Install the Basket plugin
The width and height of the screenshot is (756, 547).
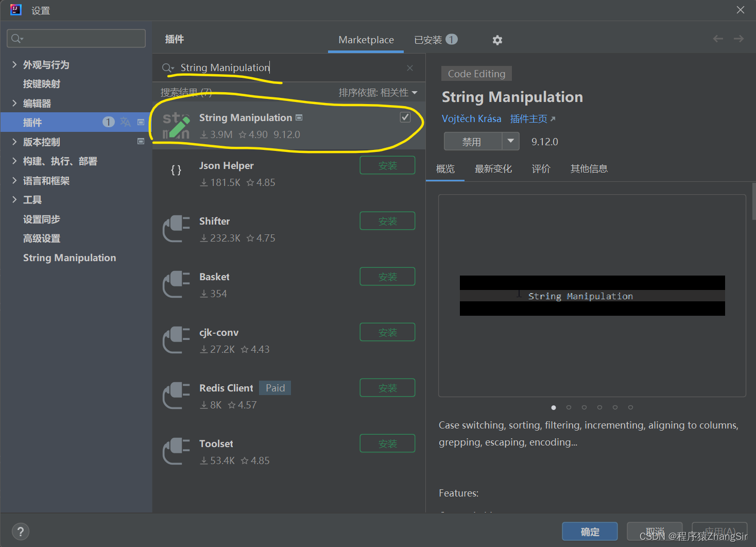387,277
